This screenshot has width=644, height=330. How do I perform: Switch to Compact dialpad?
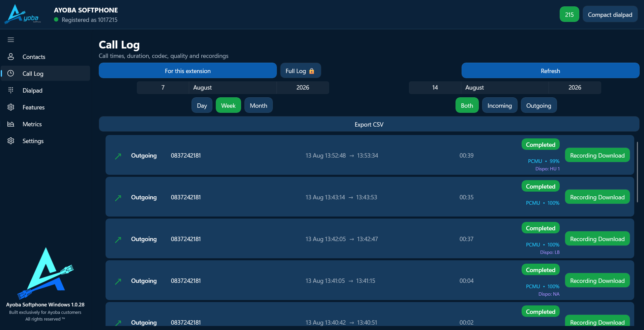tap(610, 14)
